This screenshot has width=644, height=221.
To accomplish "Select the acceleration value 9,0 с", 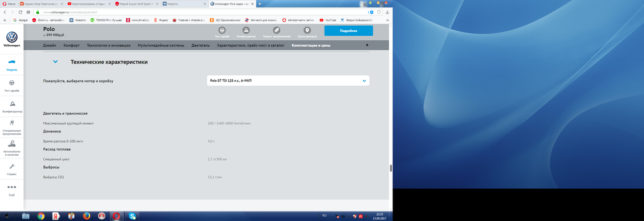I will click(211, 141).
